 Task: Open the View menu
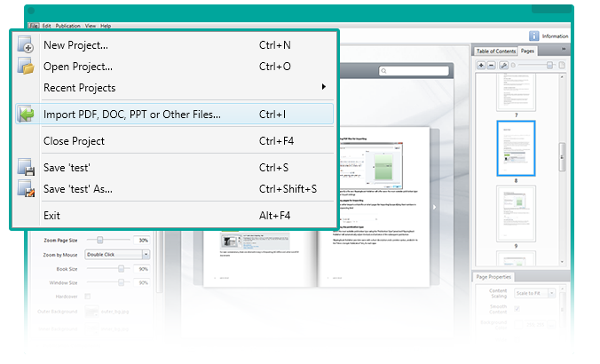[91, 26]
